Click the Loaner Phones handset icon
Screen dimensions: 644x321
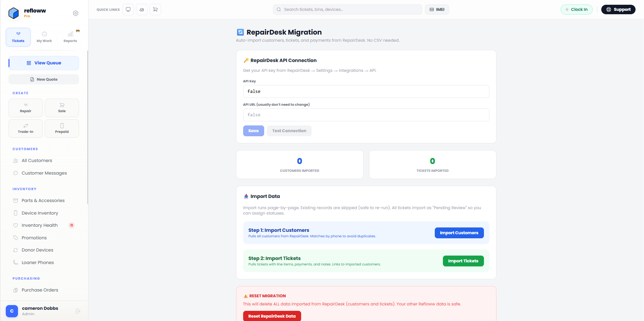[x=16, y=263]
